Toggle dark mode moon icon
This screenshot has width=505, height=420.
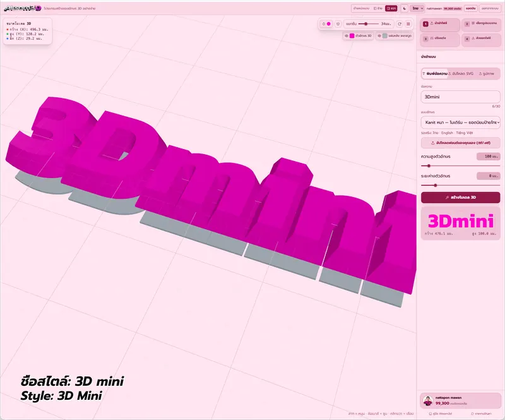[405, 8]
